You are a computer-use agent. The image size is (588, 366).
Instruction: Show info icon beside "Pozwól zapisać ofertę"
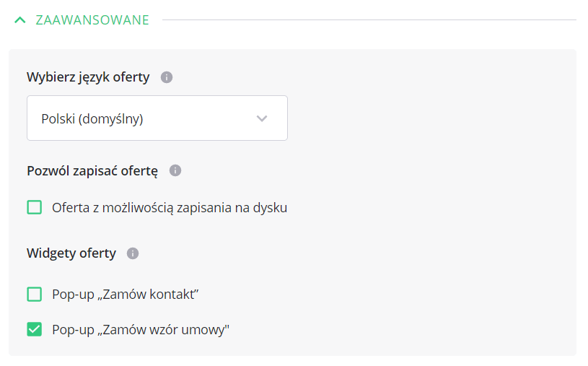tap(175, 171)
